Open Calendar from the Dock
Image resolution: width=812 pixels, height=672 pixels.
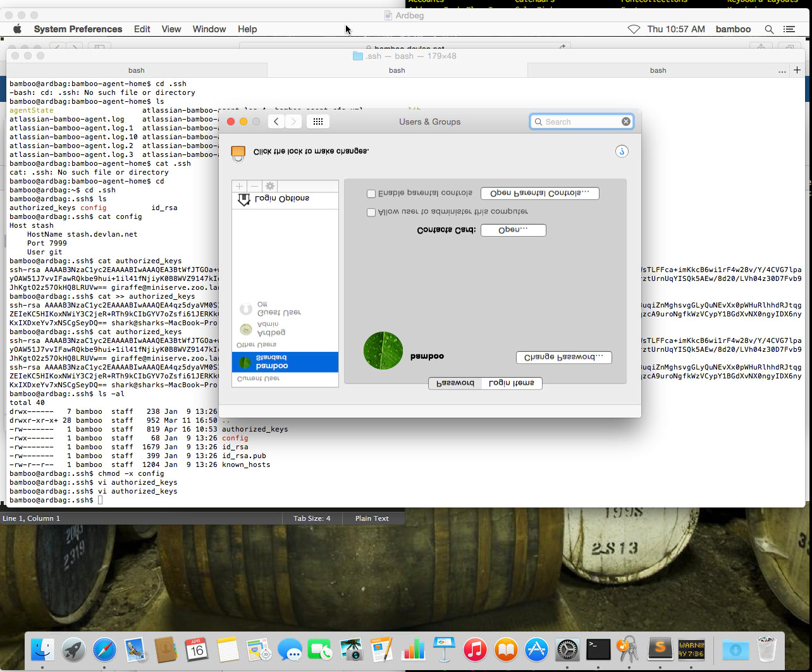[x=197, y=649]
